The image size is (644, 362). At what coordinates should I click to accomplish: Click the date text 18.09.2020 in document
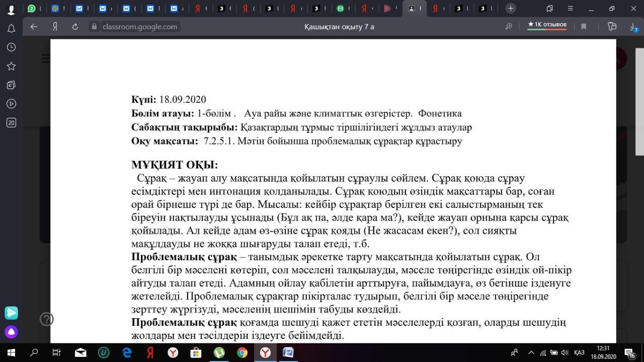183,100
